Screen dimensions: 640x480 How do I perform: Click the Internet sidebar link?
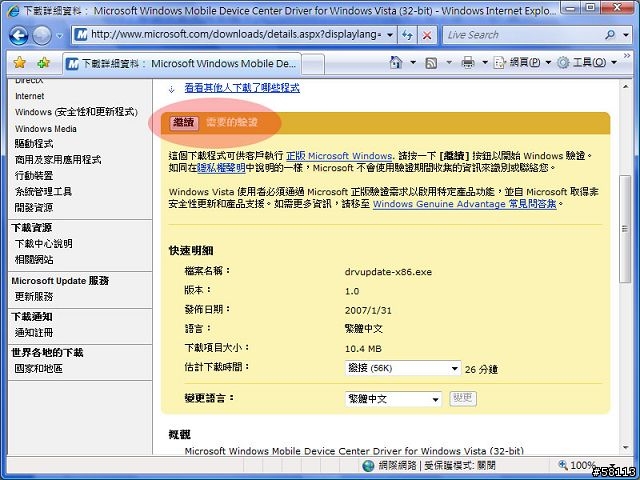click(29, 96)
